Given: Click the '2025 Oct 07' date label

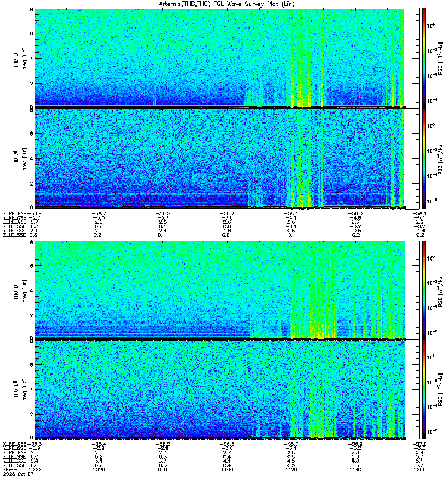Looking at the screenshot, I should click(17, 474).
